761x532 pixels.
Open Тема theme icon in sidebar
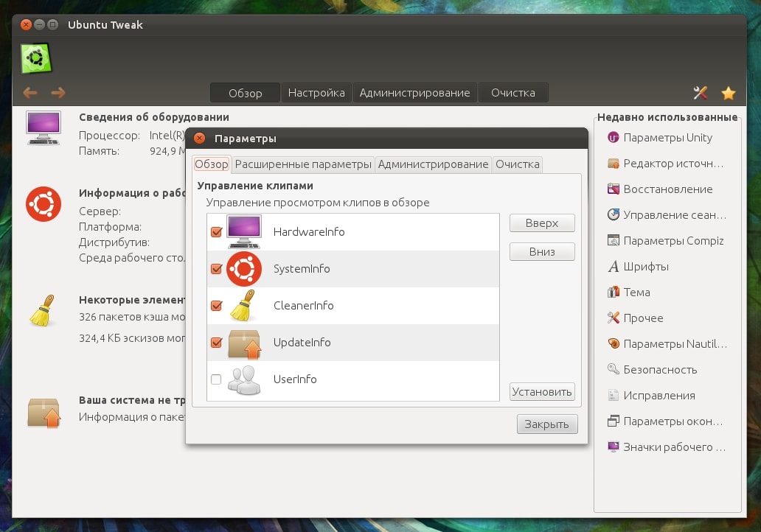click(x=614, y=292)
